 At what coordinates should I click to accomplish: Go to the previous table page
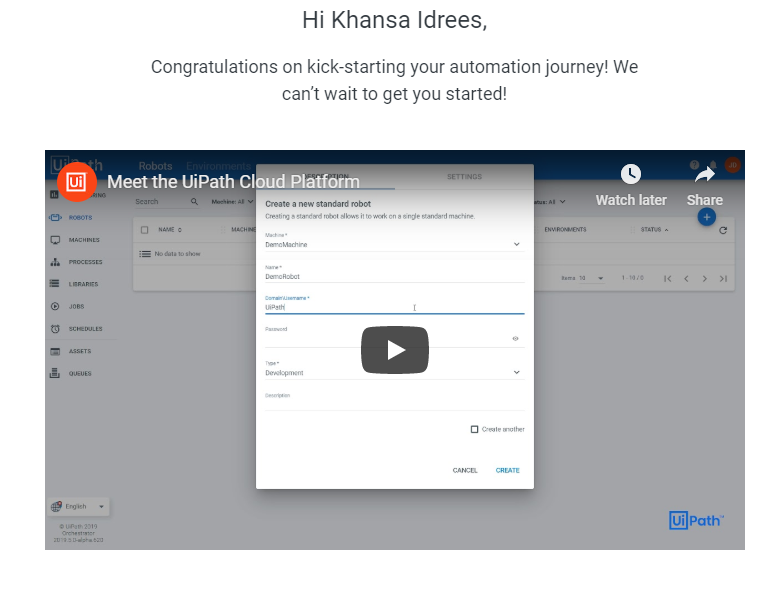(686, 278)
